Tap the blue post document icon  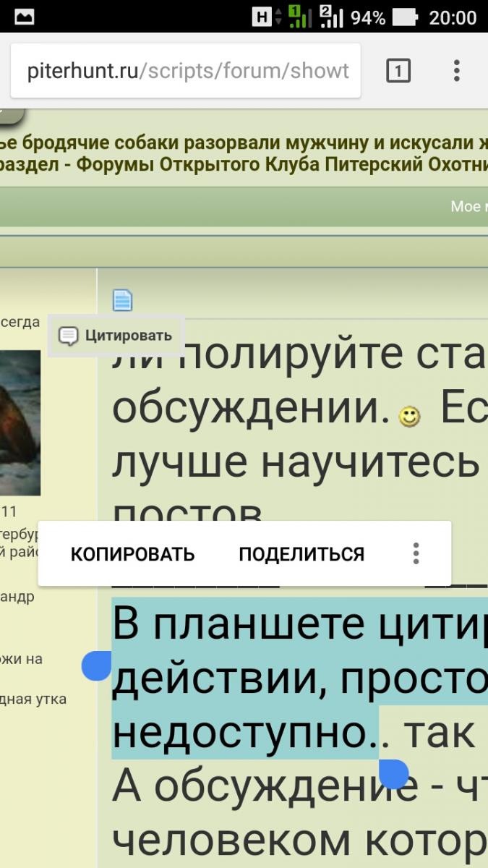122,299
